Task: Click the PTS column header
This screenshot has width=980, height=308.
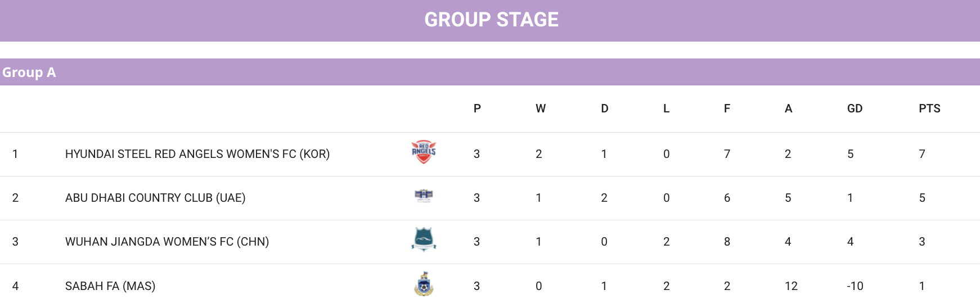Action: [x=929, y=108]
